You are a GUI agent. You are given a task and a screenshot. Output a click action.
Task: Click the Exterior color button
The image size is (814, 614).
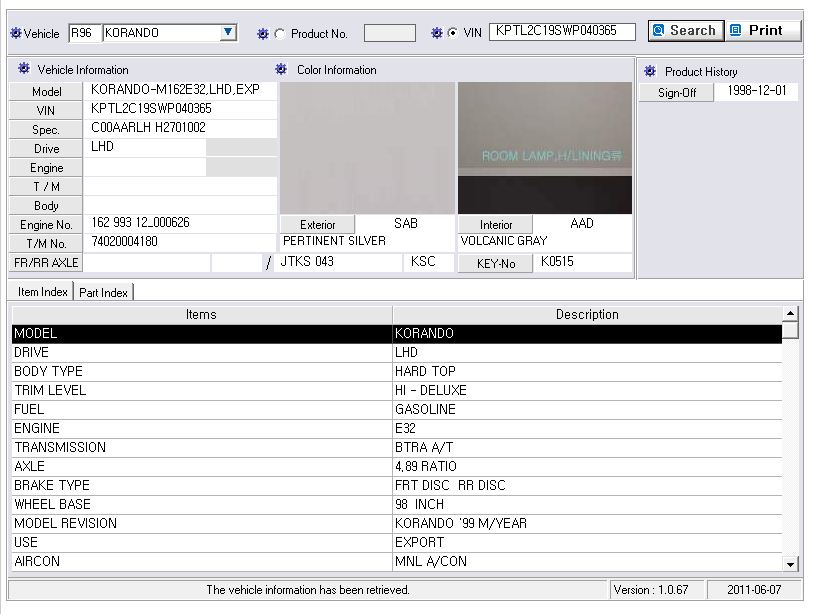[317, 225]
